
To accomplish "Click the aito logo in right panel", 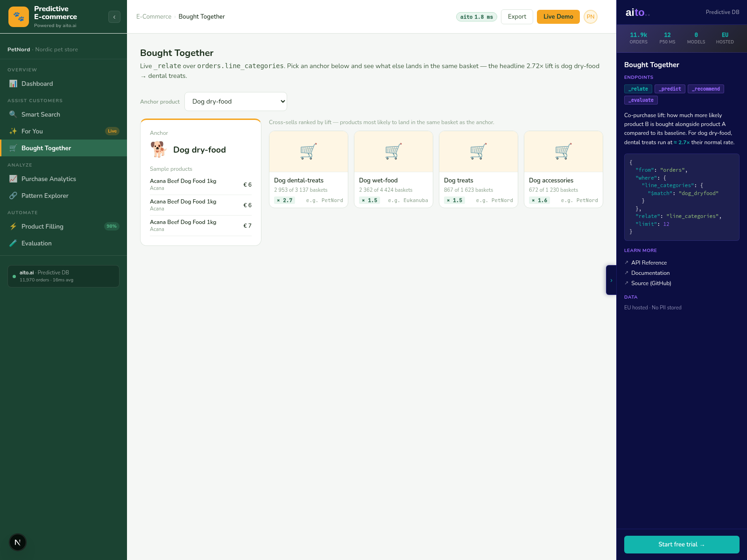I will click(x=637, y=13).
